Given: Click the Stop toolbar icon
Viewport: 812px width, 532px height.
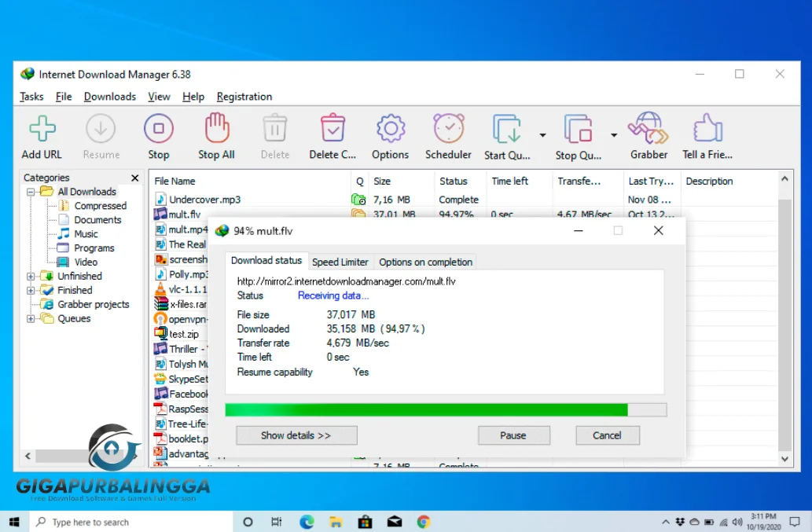Looking at the screenshot, I should point(159,129).
